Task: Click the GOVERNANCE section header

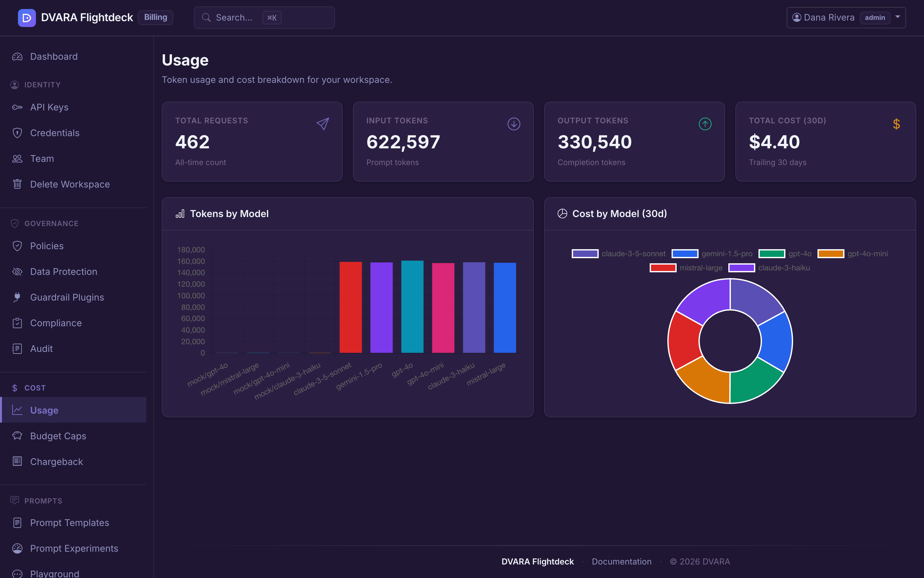Action: tap(51, 223)
